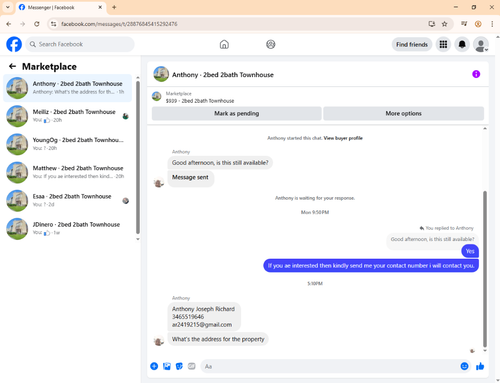Open the Groups icon in top navigation

tap(271, 44)
